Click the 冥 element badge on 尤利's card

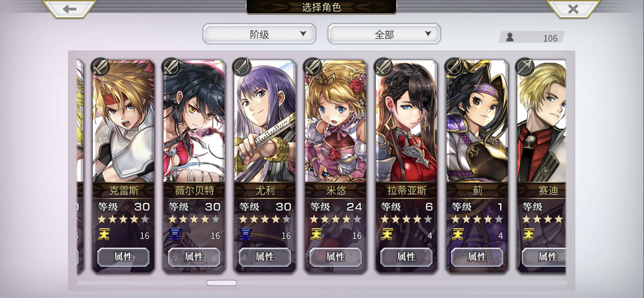coord(245,235)
